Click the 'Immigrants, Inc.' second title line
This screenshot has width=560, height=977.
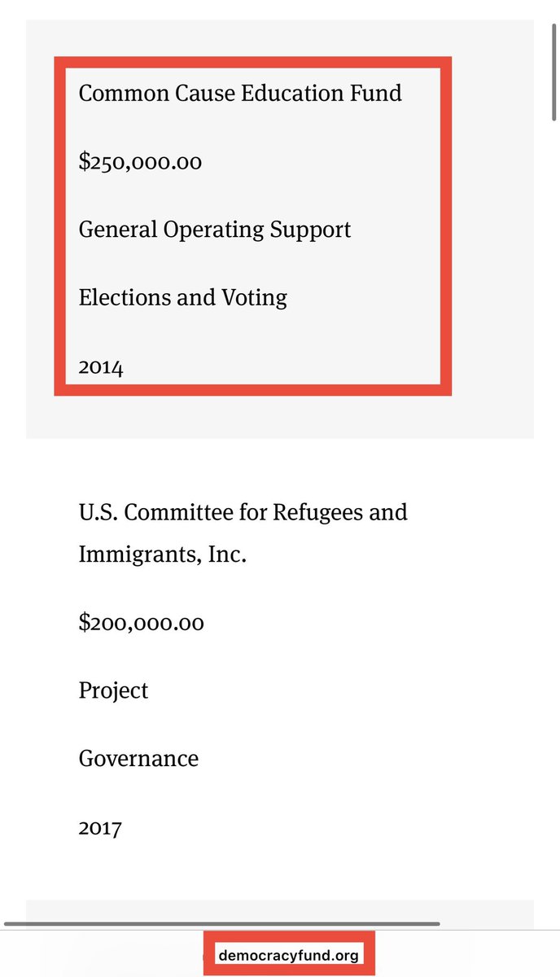163,554
